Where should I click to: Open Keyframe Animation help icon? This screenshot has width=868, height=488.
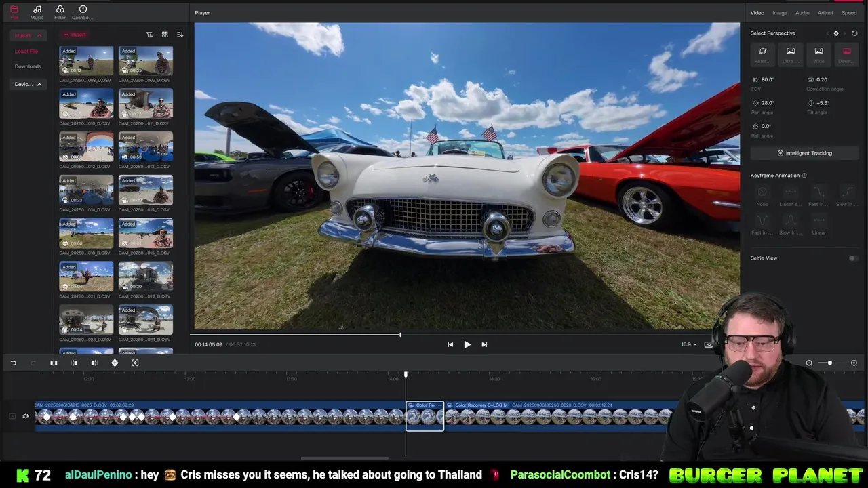click(x=804, y=176)
